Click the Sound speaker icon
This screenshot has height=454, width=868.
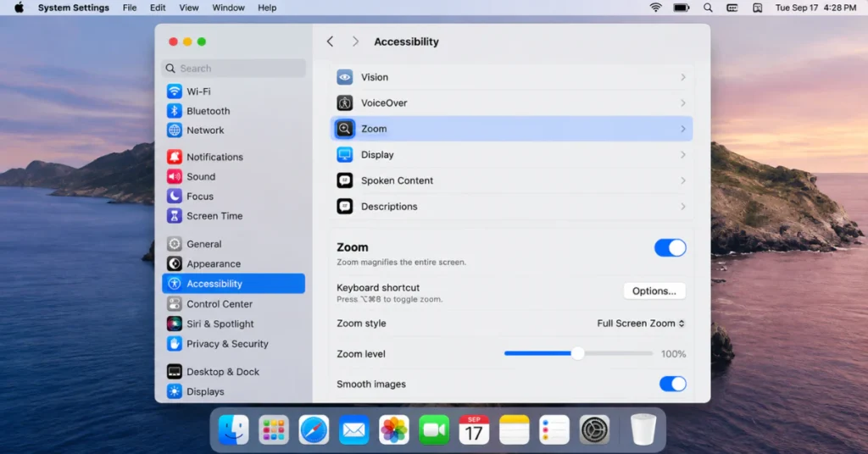click(175, 176)
